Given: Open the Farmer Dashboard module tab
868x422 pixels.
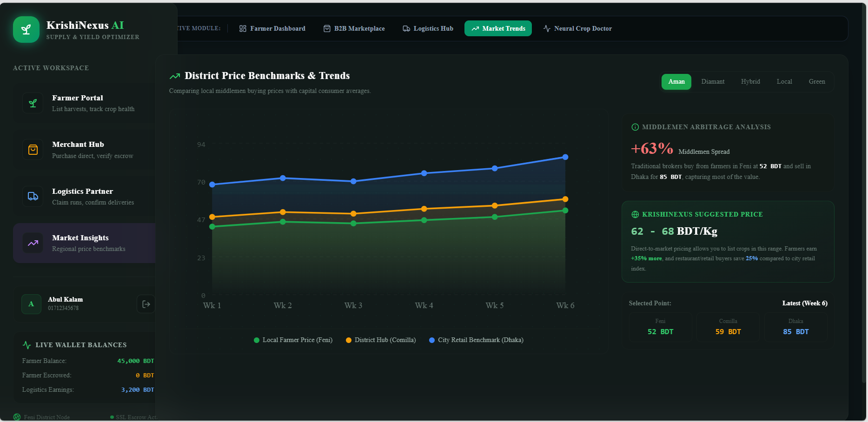Looking at the screenshot, I should pyautogui.click(x=272, y=28).
